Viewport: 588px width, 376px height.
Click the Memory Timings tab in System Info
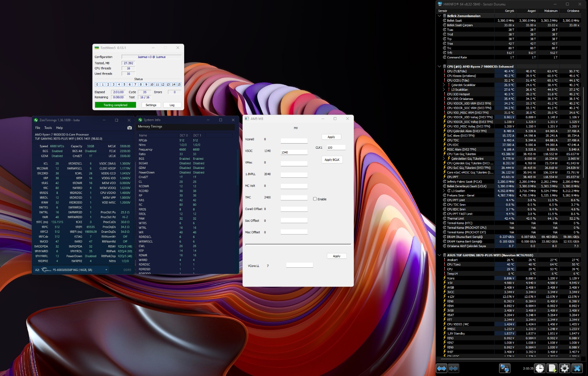(150, 126)
